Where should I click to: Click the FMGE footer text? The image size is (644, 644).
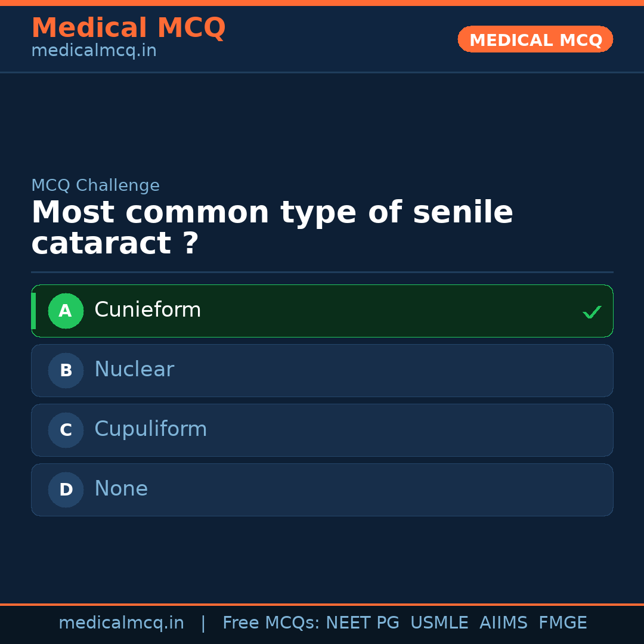tap(563, 623)
